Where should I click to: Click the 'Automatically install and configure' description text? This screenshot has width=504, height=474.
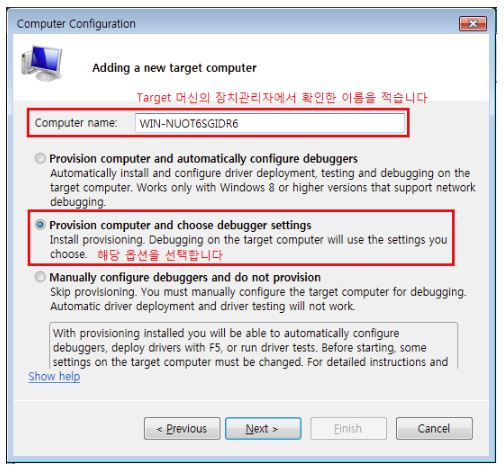(263, 188)
